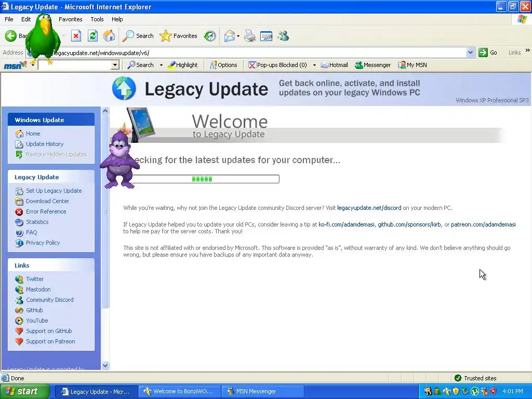Click the Mail envelope toolbar icon
The width and height of the screenshot is (532, 399).
[230, 36]
